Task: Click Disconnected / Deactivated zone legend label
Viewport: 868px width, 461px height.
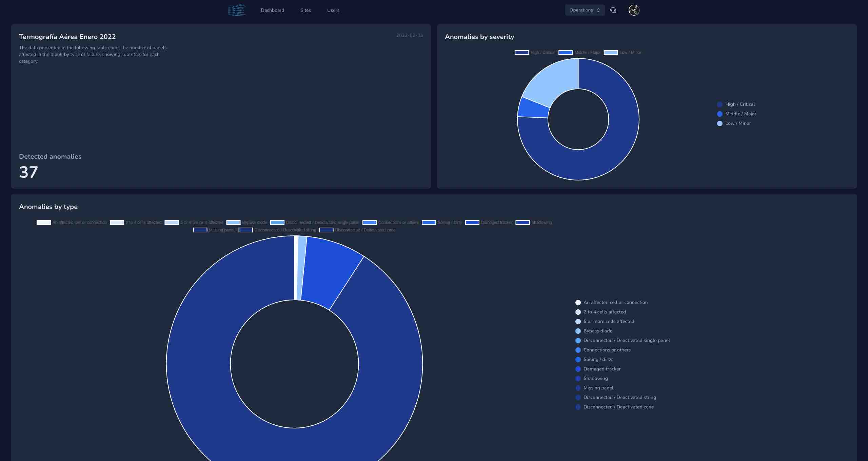Action: coord(618,407)
